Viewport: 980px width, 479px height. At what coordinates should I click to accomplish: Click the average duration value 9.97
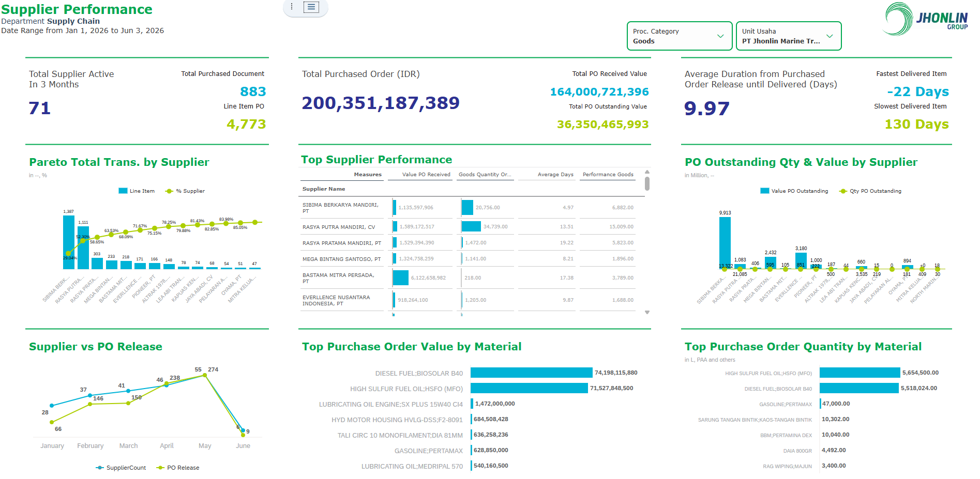(x=706, y=109)
